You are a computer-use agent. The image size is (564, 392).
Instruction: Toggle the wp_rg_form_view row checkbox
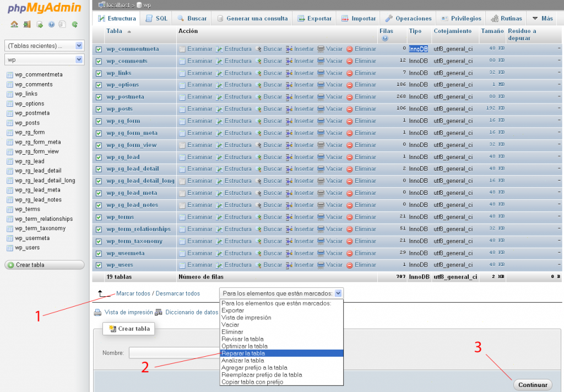point(99,145)
